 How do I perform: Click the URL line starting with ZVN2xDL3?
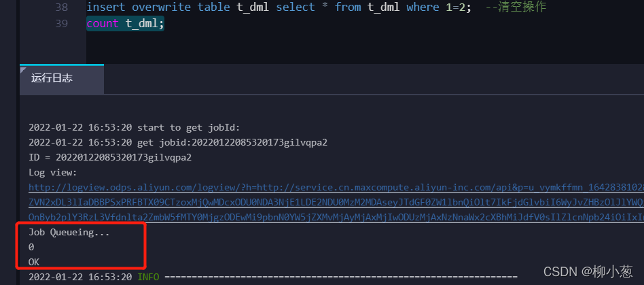[336, 202]
